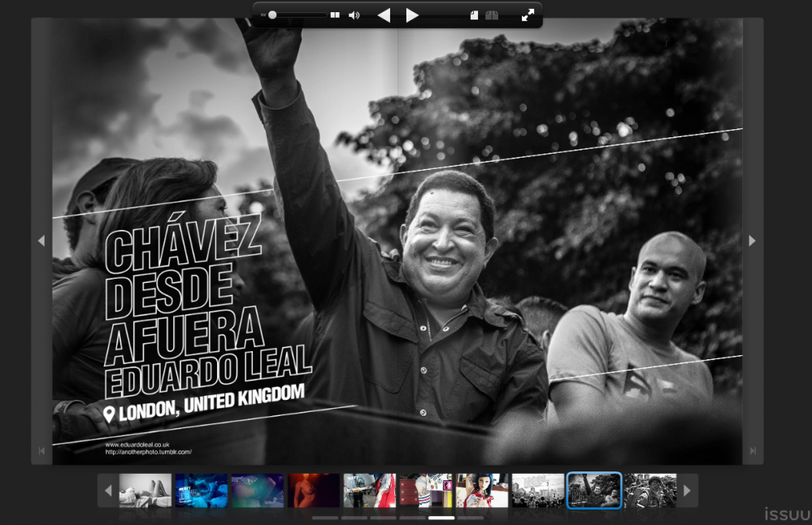Jump to second section bar in page indicator
This screenshot has width=812, height=525.
pyautogui.click(x=354, y=518)
